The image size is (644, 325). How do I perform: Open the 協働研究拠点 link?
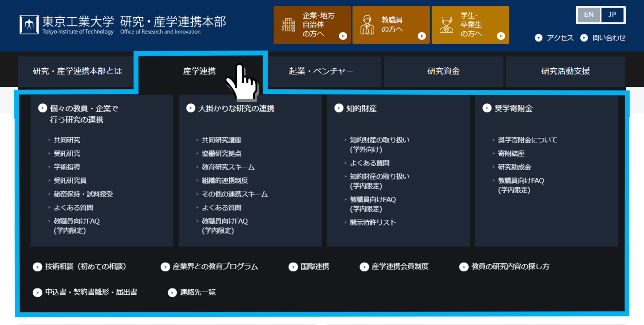[222, 154]
